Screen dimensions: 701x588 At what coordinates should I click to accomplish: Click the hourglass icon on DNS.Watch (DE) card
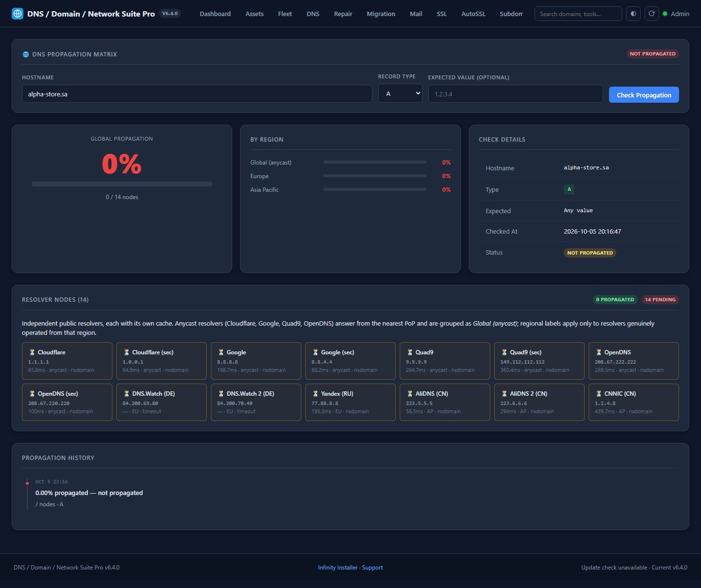point(127,394)
